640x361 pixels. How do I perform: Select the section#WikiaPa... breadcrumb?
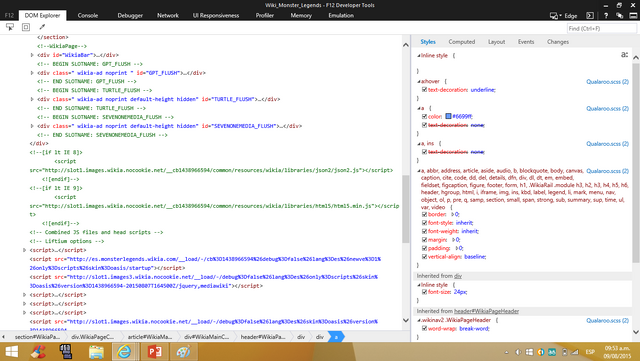coord(37,337)
